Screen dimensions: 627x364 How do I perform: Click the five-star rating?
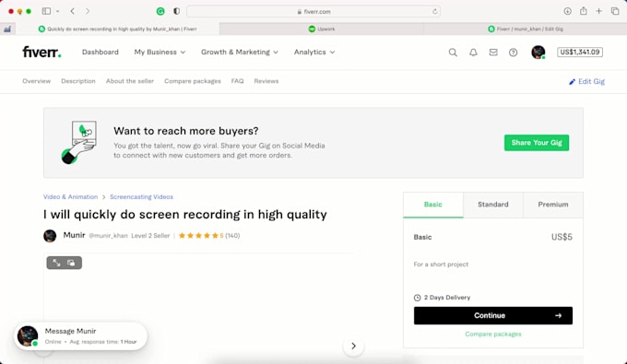(198, 236)
